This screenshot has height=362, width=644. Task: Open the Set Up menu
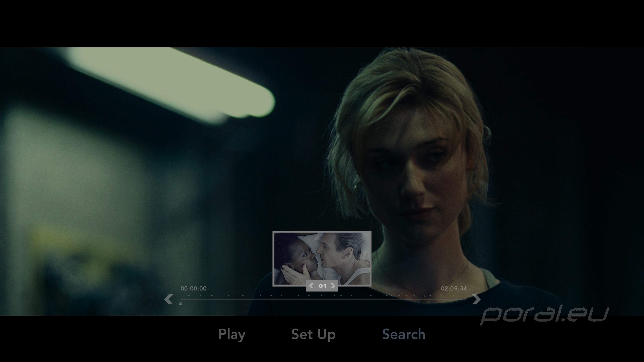coord(313,335)
